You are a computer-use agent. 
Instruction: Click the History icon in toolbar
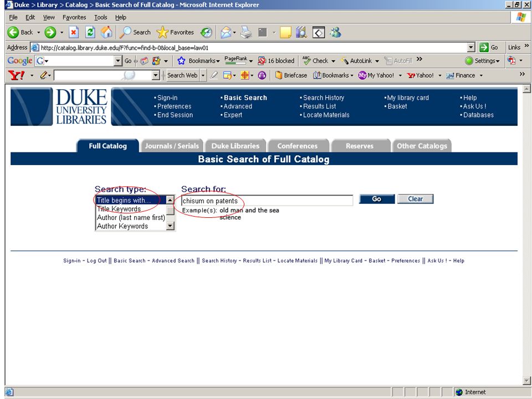[206, 32]
